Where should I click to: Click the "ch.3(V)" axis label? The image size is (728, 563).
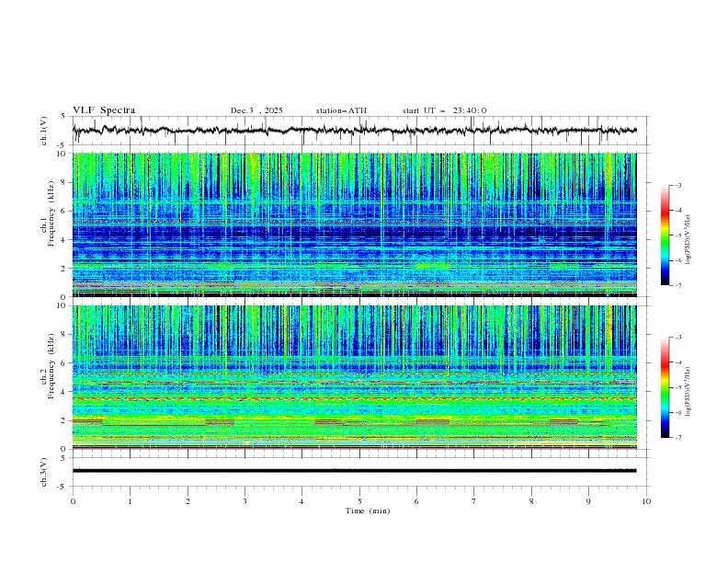click(43, 472)
